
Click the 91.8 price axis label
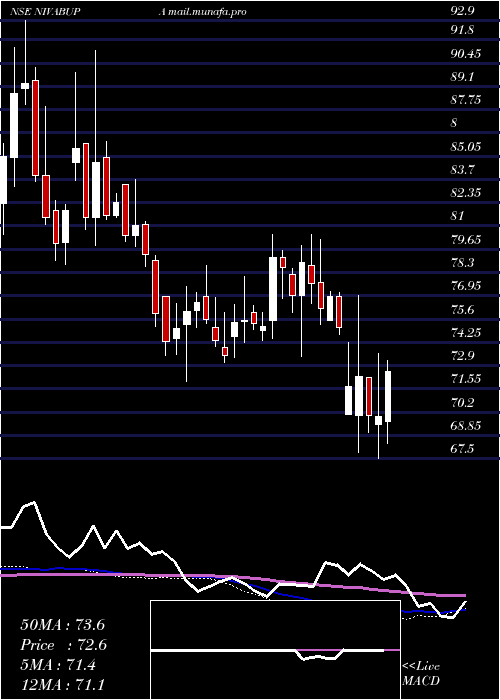pyautogui.click(x=462, y=30)
